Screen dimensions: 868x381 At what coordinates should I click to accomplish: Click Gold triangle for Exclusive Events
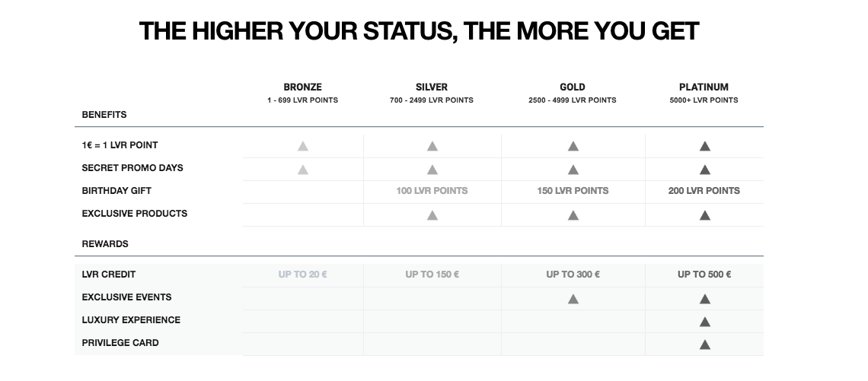pyautogui.click(x=573, y=299)
